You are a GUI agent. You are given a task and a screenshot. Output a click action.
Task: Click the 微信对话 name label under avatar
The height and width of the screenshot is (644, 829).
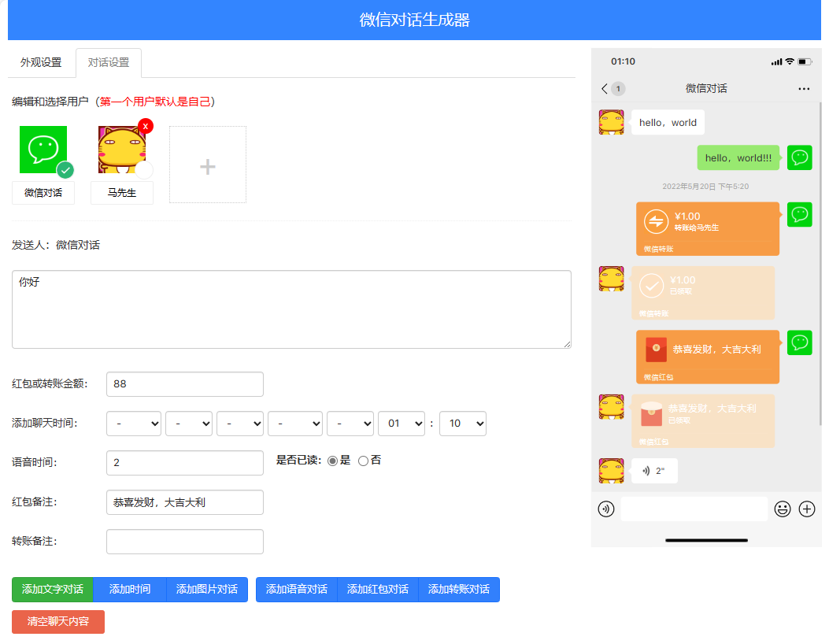[x=43, y=193]
